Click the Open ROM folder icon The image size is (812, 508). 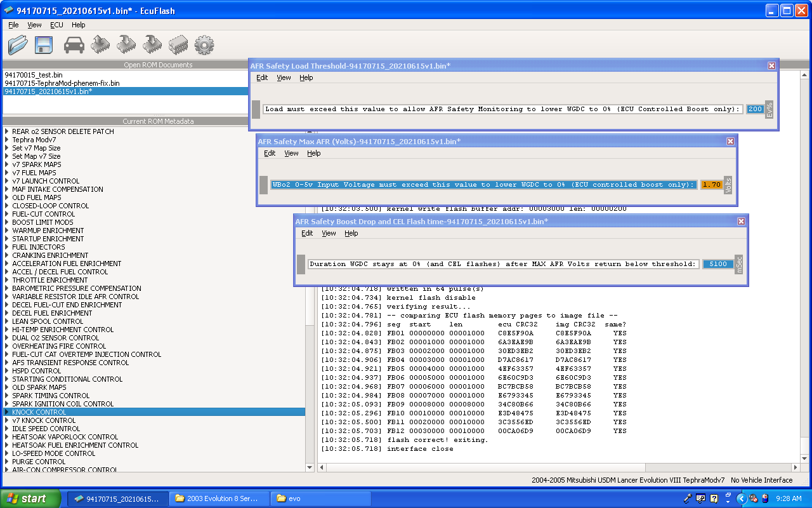tap(18, 44)
